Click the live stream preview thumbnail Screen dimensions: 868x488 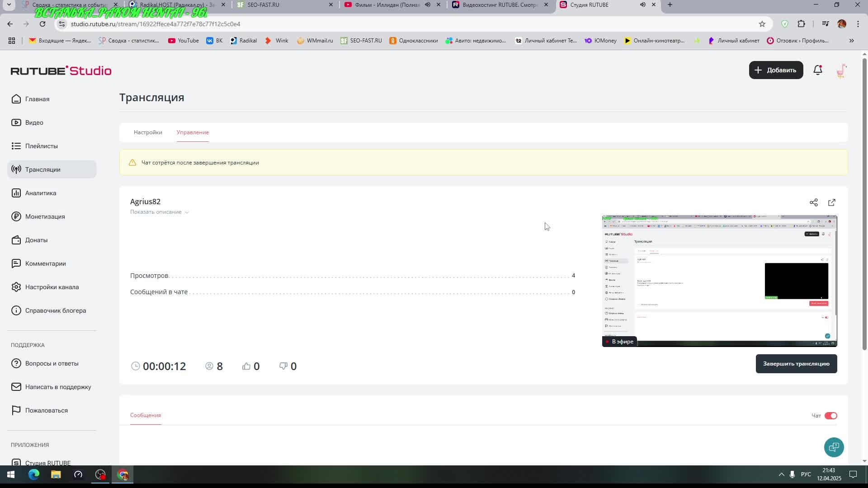[719, 281]
